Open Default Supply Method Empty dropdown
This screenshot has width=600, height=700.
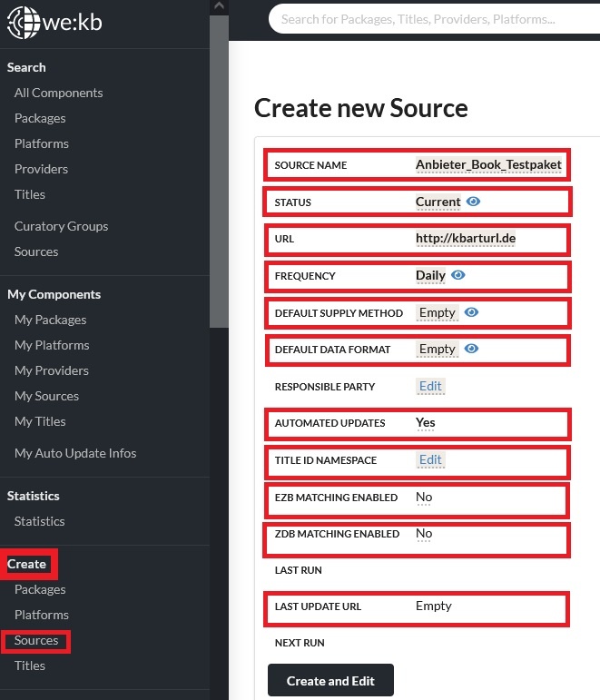coord(437,312)
